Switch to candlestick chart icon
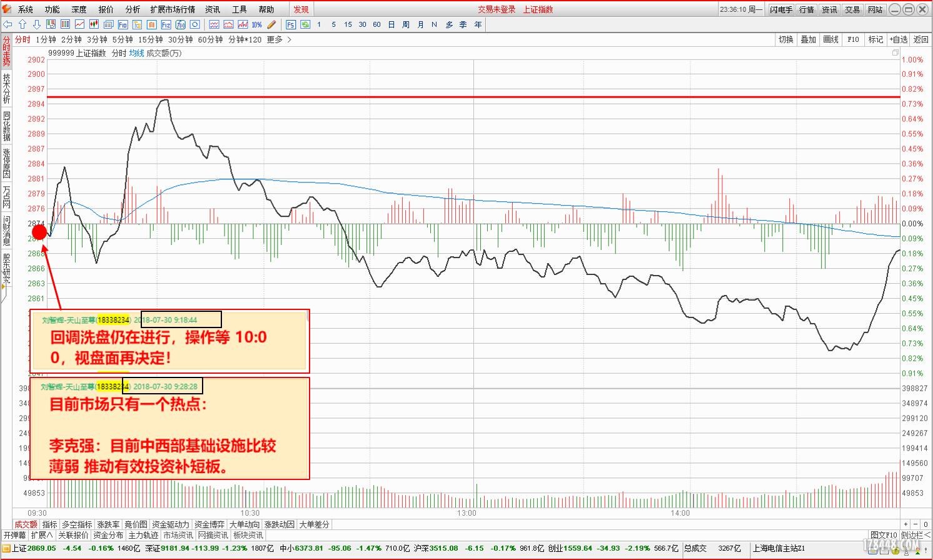Screen dimensions: 933x560 (x=94, y=24)
